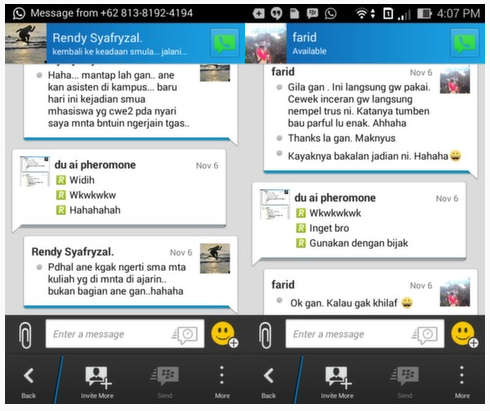Screen dimensions: 490x411
Task: Open the More menu in Rendy's chat
Action: coord(222,382)
